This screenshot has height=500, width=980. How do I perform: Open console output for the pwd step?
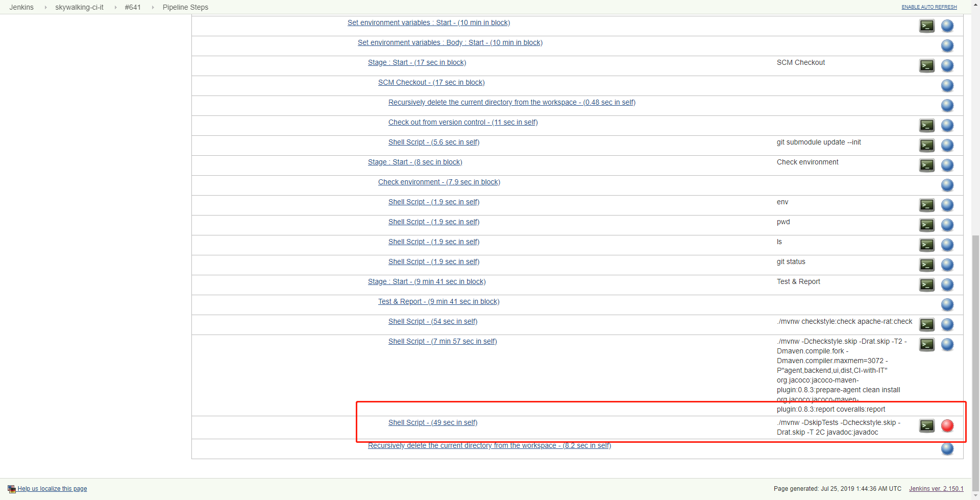pyautogui.click(x=927, y=225)
